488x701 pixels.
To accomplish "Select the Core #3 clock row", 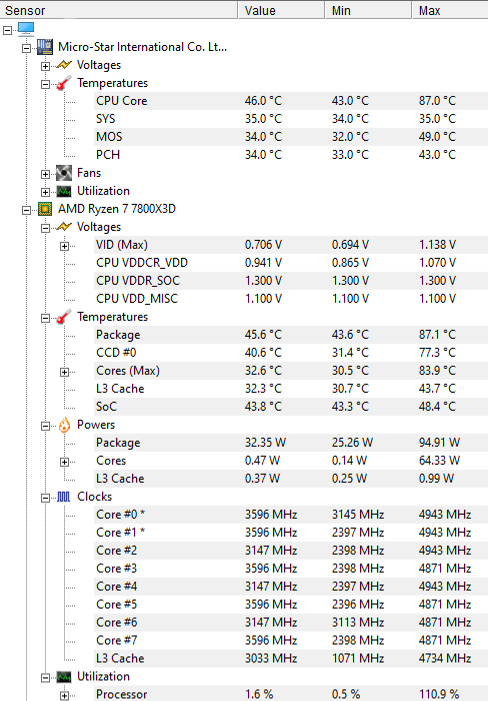I will [291, 568].
